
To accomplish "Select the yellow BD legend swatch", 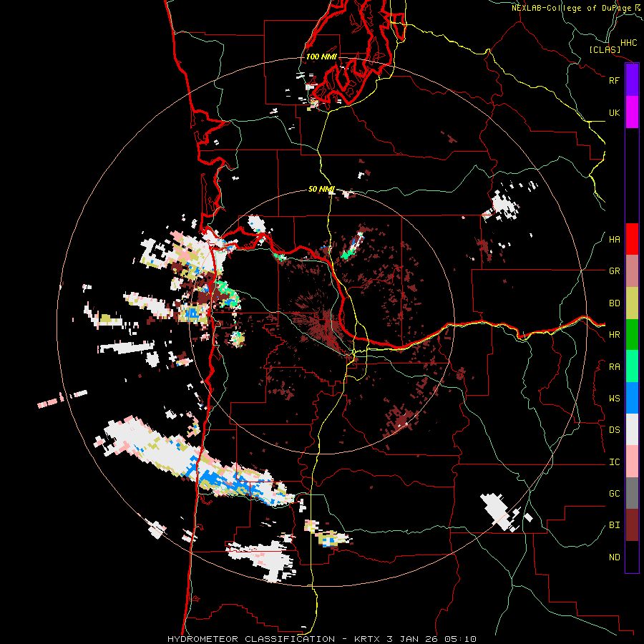I will point(632,303).
